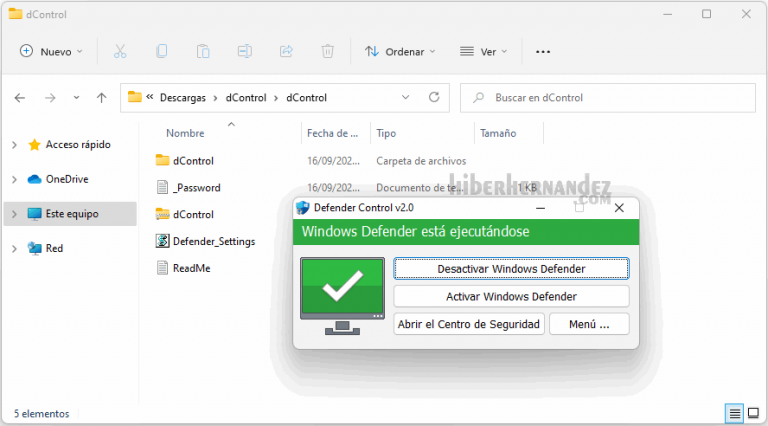Expand the Ver view dropdown

pos(484,51)
